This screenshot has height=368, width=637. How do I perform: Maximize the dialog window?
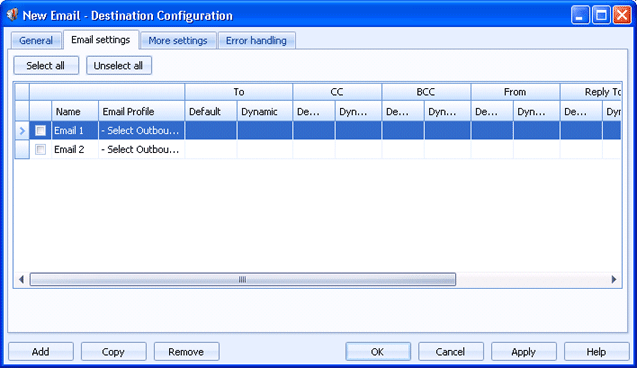coord(601,15)
